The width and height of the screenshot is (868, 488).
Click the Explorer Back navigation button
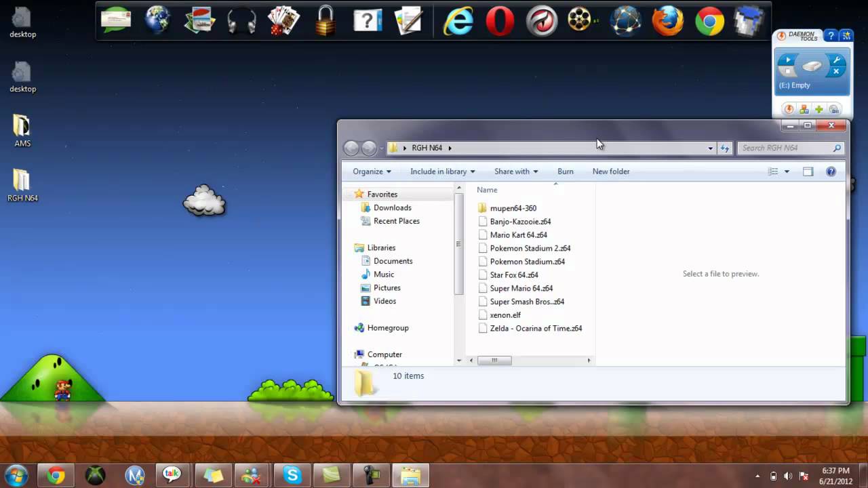351,148
